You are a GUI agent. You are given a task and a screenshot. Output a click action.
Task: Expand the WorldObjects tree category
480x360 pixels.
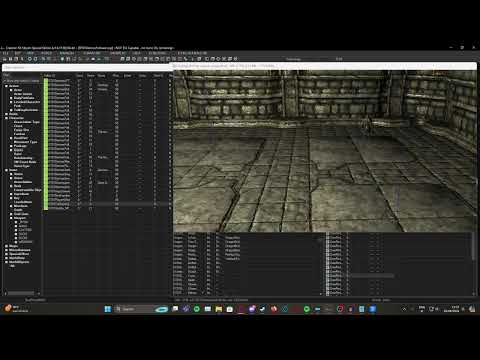click(6, 262)
